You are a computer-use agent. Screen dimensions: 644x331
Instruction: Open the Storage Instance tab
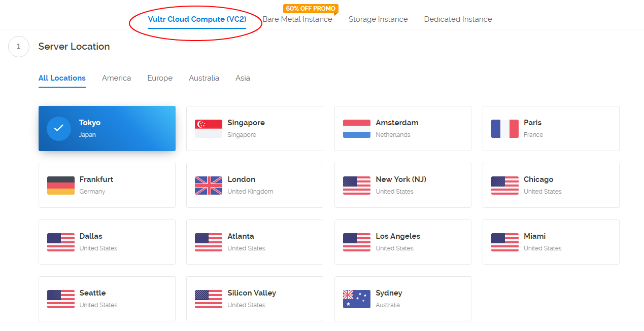click(378, 19)
